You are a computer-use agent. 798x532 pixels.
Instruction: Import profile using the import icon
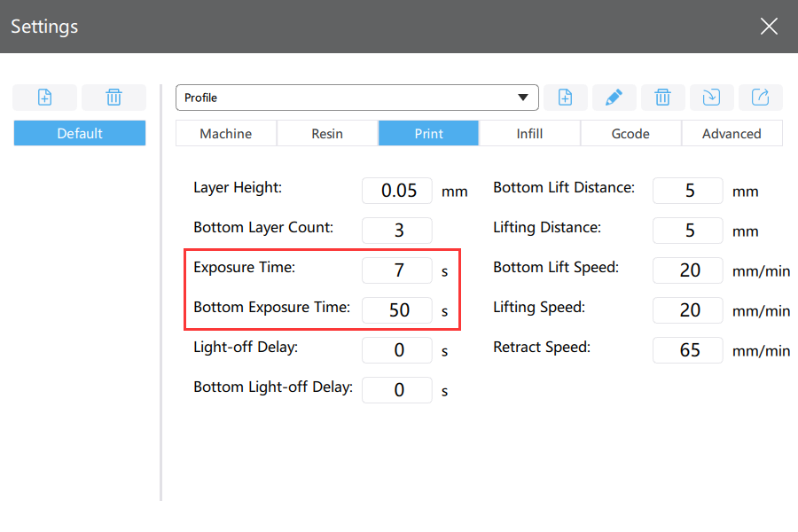(x=711, y=98)
